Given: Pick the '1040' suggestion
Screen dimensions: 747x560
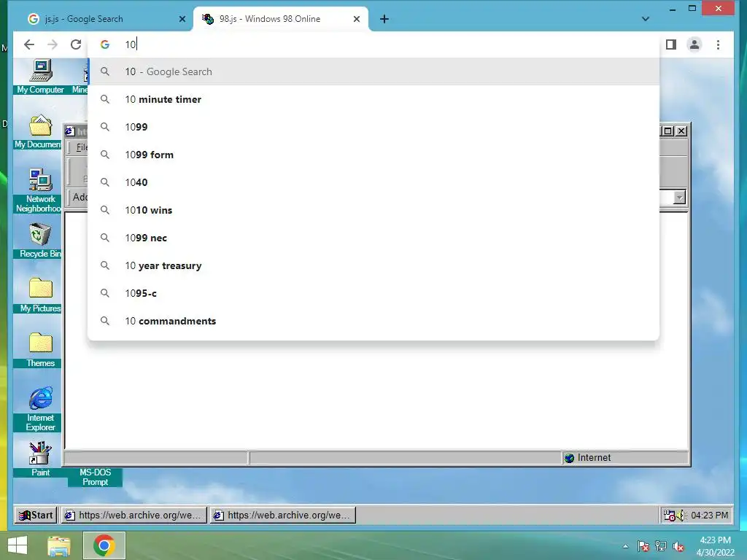Looking at the screenshot, I should click(x=374, y=182).
